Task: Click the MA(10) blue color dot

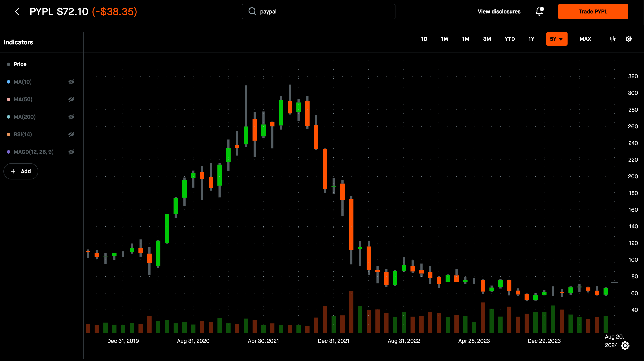Action: 9,82
